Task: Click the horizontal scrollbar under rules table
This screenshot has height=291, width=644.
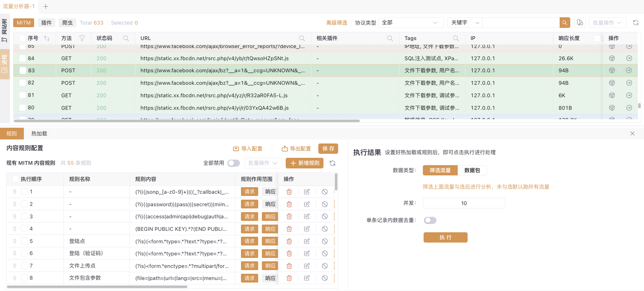Action: coord(97,287)
